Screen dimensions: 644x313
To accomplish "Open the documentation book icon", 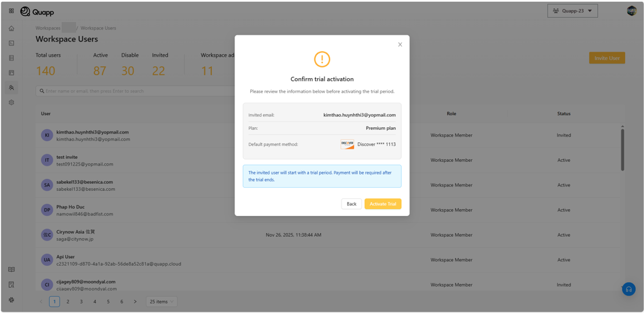I will tap(11, 270).
